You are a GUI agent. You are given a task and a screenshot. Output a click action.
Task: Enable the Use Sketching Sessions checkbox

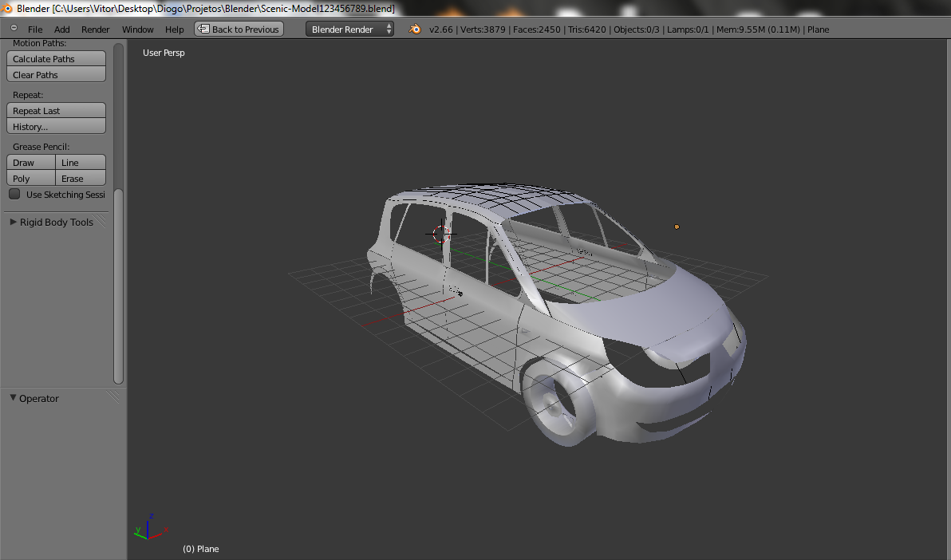[x=14, y=195]
